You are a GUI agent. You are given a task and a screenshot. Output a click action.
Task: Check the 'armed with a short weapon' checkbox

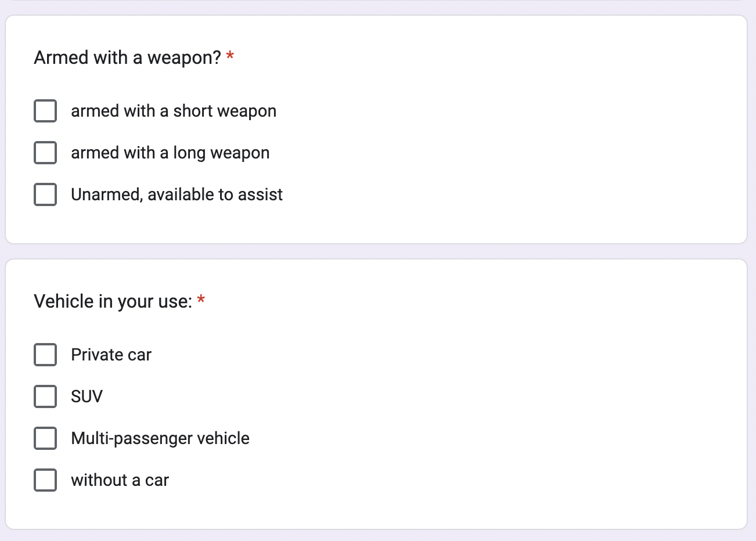point(45,111)
